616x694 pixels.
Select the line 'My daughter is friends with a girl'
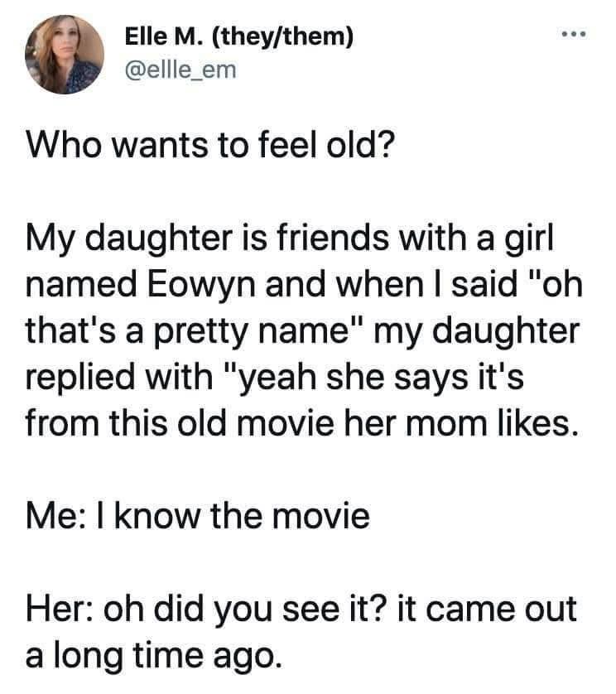pyautogui.click(x=290, y=239)
